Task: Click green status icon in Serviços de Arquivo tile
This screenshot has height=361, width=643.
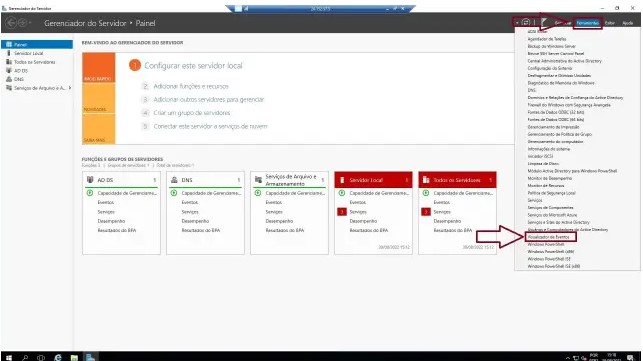Action: pos(258,193)
